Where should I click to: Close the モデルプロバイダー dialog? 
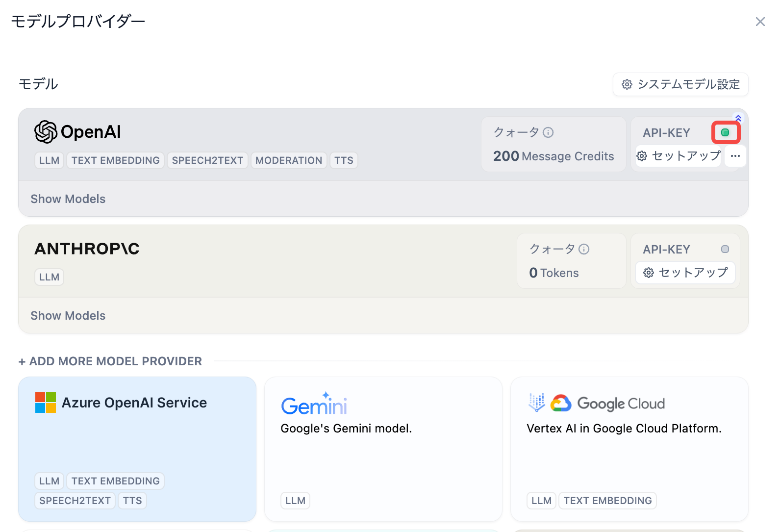(x=760, y=22)
